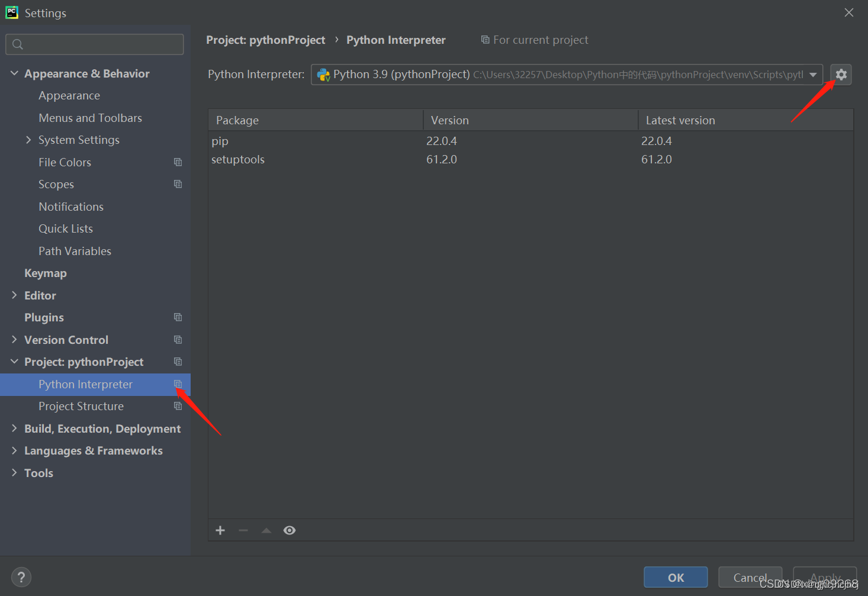Image resolution: width=868 pixels, height=596 pixels.
Task: Click Python Interpreter breadcrumb heading
Action: [x=396, y=40]
